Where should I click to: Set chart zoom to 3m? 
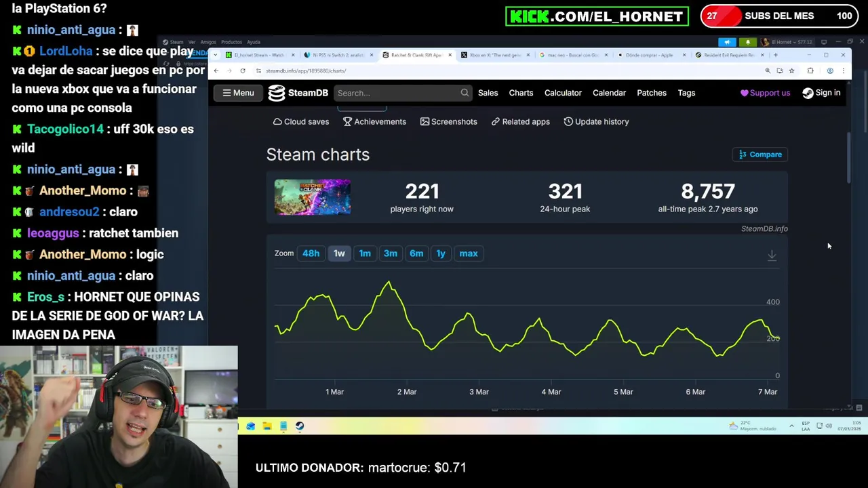[391, 253]
